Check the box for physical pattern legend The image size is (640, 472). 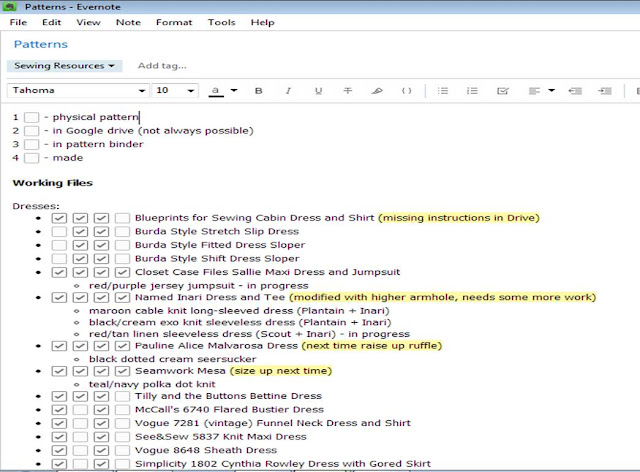point(31,118)
